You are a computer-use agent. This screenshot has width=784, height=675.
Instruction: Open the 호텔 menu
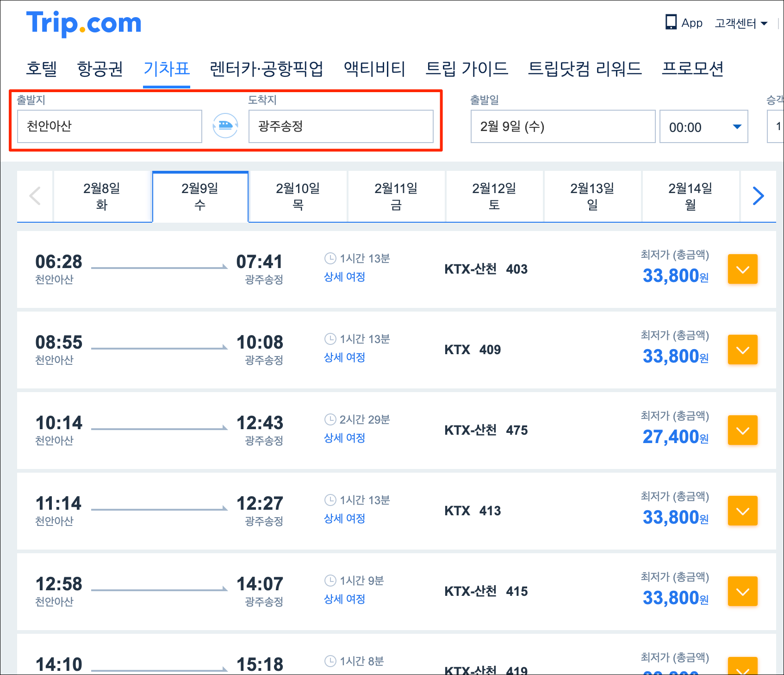pyautogui.click(x=42, y=69)
